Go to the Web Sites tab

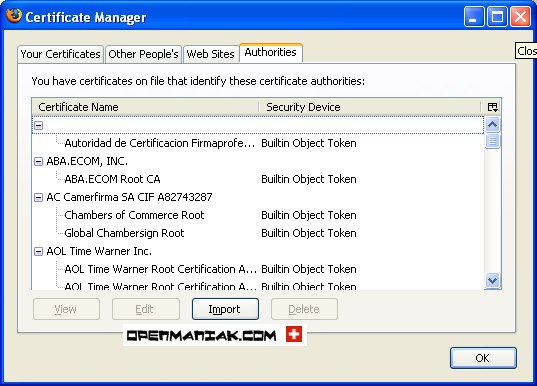(x=210, y=54)
